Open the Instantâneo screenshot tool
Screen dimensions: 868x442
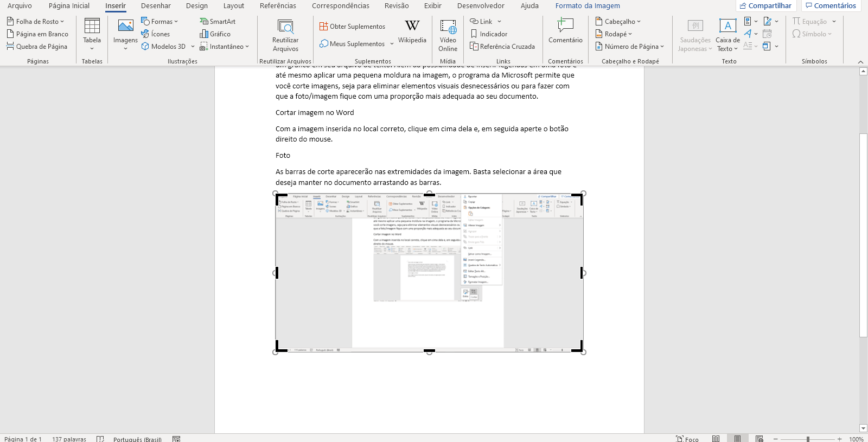tap(224, 47)
